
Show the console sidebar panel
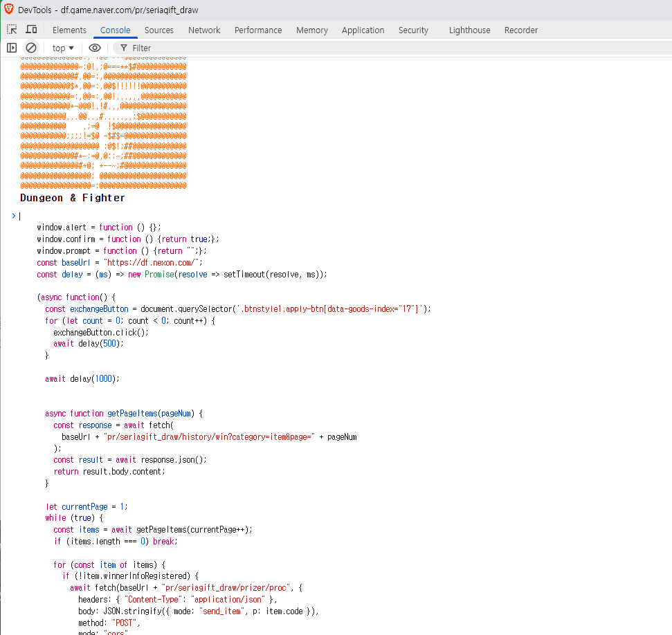coord(12,48)
